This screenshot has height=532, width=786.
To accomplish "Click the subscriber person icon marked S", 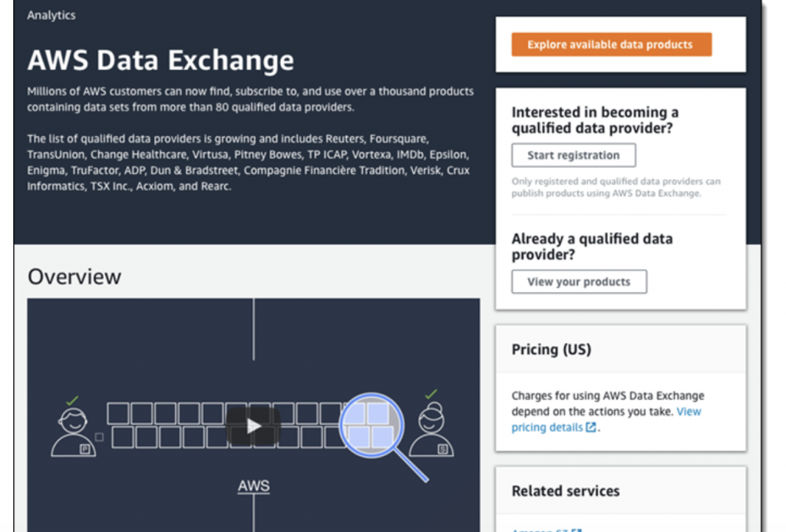I will [x=431, y=430].
